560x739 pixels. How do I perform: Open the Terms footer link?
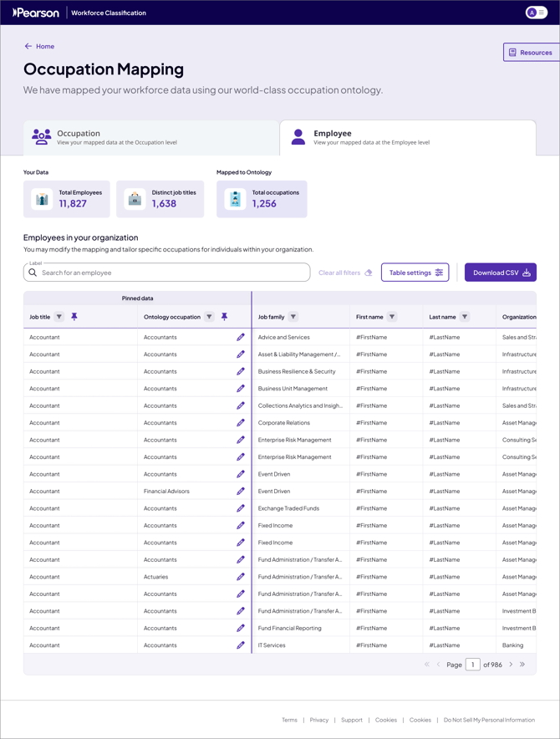(x=289, y=720)
